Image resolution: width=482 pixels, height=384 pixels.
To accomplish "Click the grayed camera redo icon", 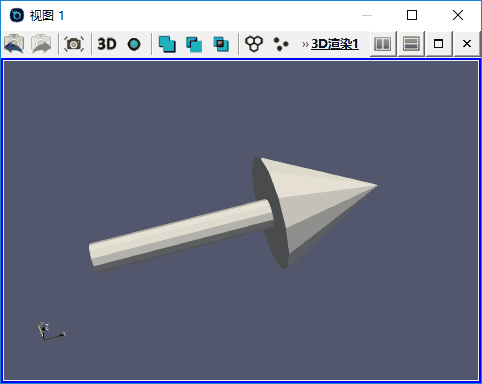I will (41, 44).
